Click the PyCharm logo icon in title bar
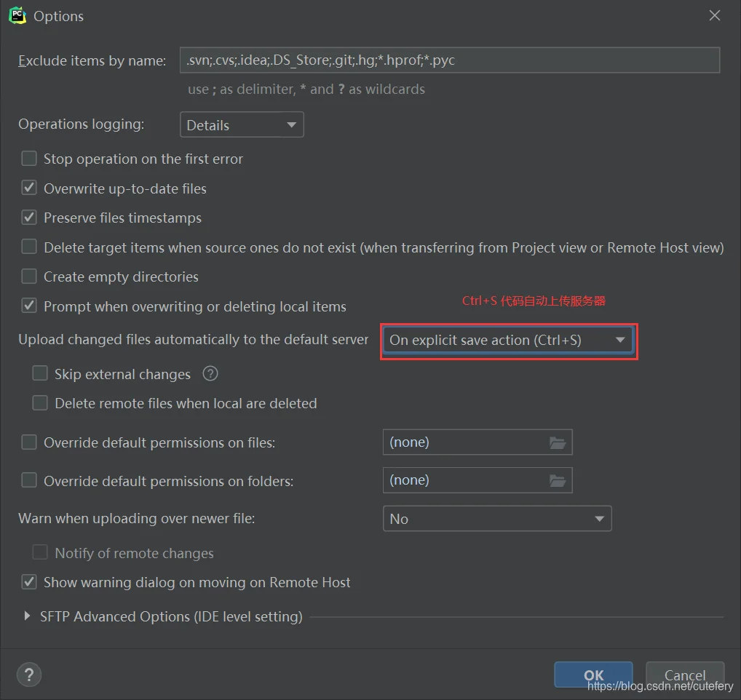The image size is (741, 700). pos(17,15)
